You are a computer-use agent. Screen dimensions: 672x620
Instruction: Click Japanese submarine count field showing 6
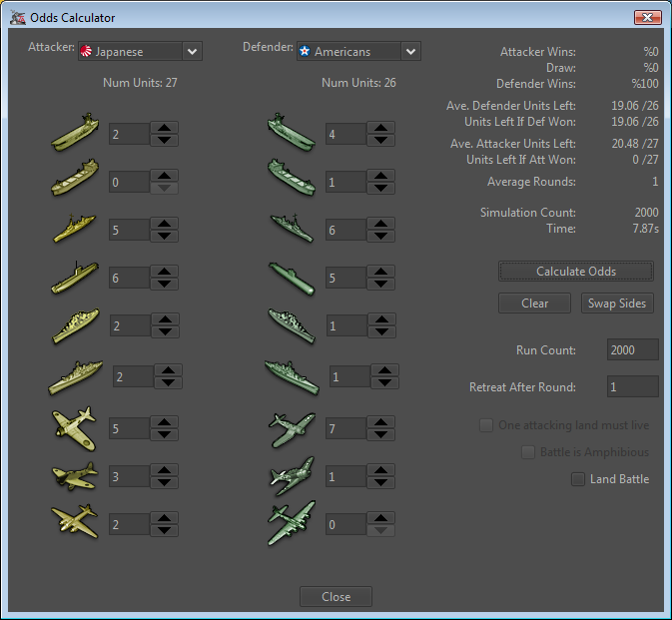point(129,279)
